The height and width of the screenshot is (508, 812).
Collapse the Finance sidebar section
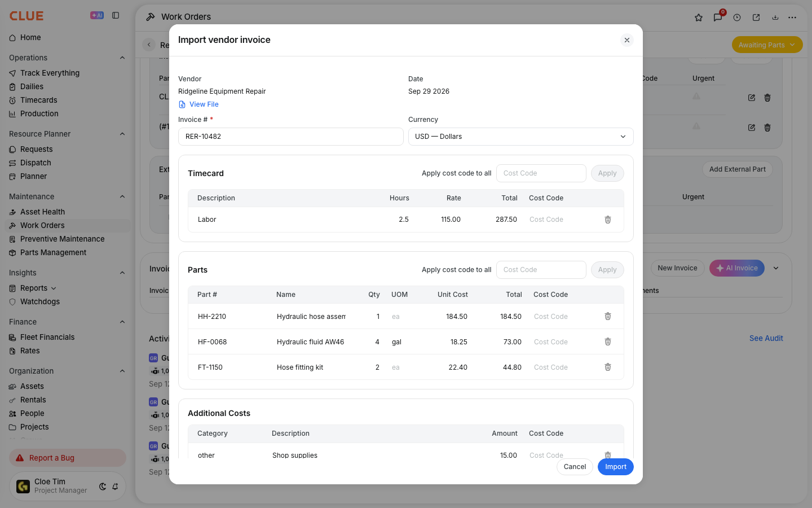click(x=122, y=322)
